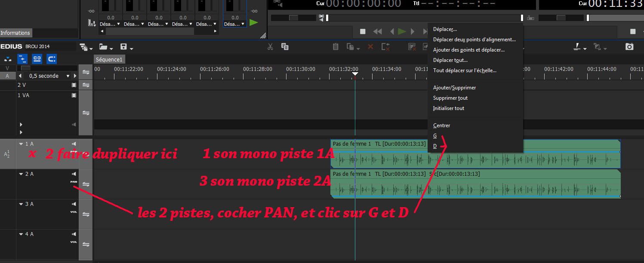The image size is (644, 263).
Task: Expand the 4 A track disclosure triangle
Action: pos(21,234)
